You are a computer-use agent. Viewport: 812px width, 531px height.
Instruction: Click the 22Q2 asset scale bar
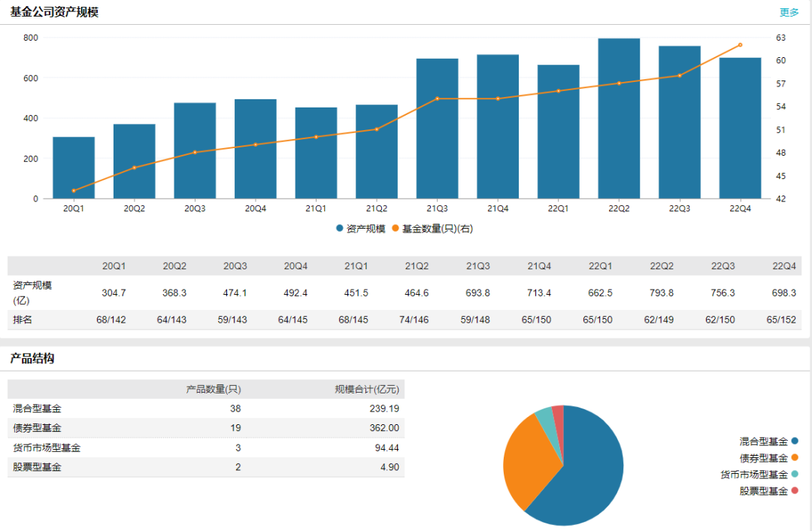coord(619,120)
